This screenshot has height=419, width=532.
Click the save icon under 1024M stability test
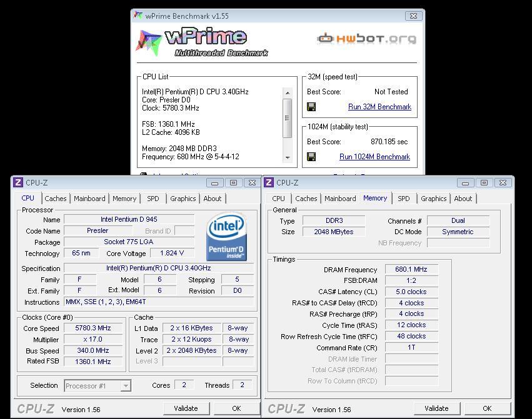[x=311, y=157]
